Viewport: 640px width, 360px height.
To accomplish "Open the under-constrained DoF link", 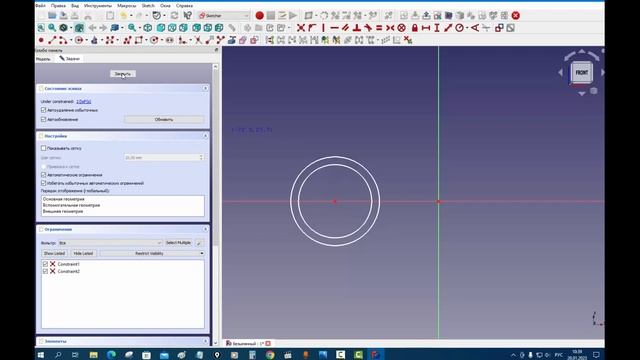I will [84, 101].
